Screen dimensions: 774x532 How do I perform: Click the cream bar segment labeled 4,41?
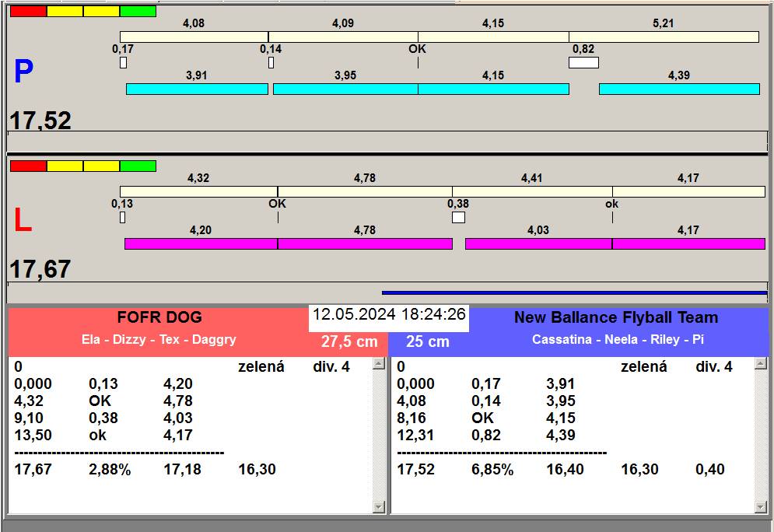coord(532,191)
